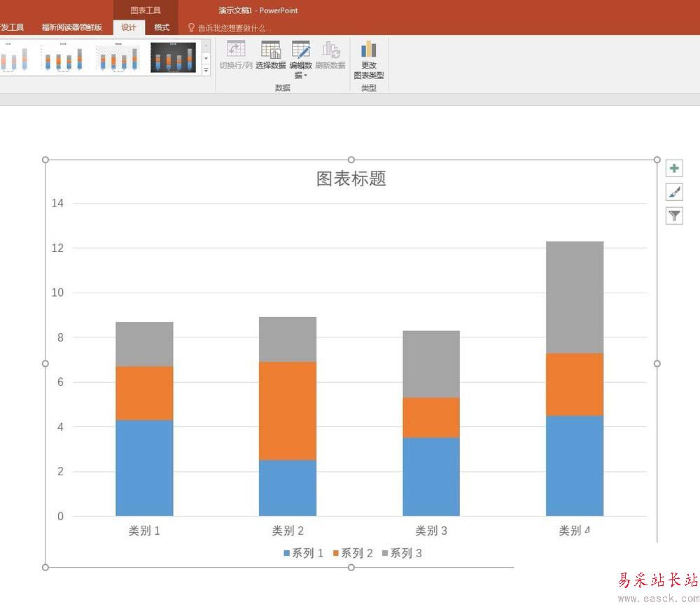The height and width of the screenshot is (609, 700).
Task: Select the chart title 图表标题
Action: 351,178
